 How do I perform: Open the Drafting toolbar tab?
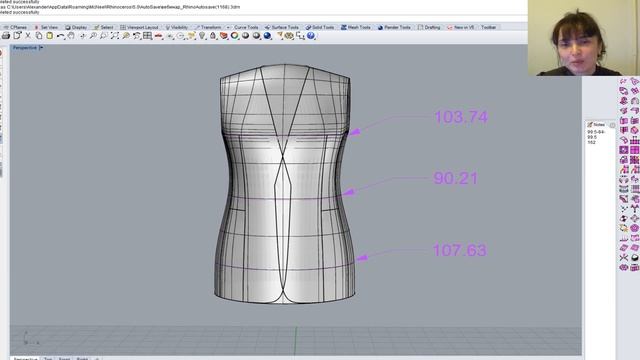[429, 27]
